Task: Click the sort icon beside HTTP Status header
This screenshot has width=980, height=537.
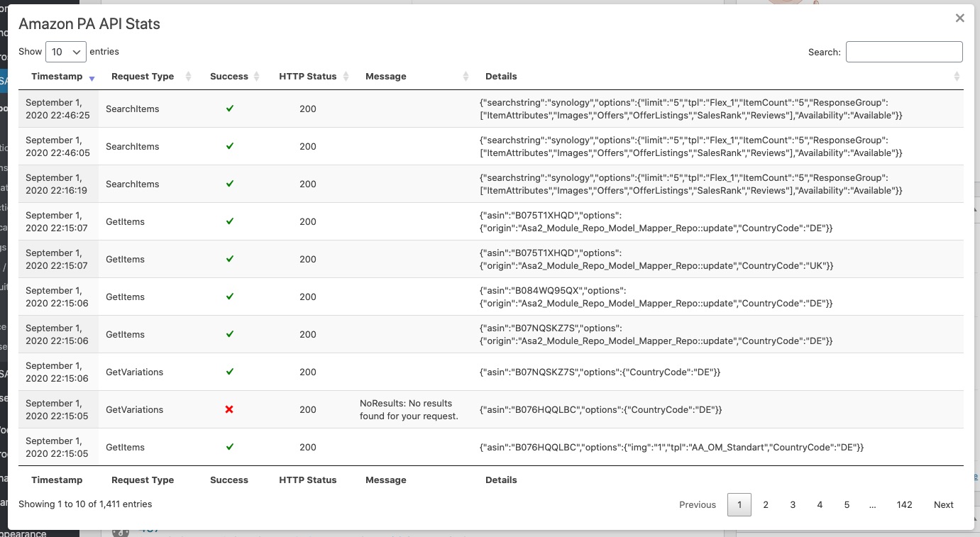Action: coord(346,76)
